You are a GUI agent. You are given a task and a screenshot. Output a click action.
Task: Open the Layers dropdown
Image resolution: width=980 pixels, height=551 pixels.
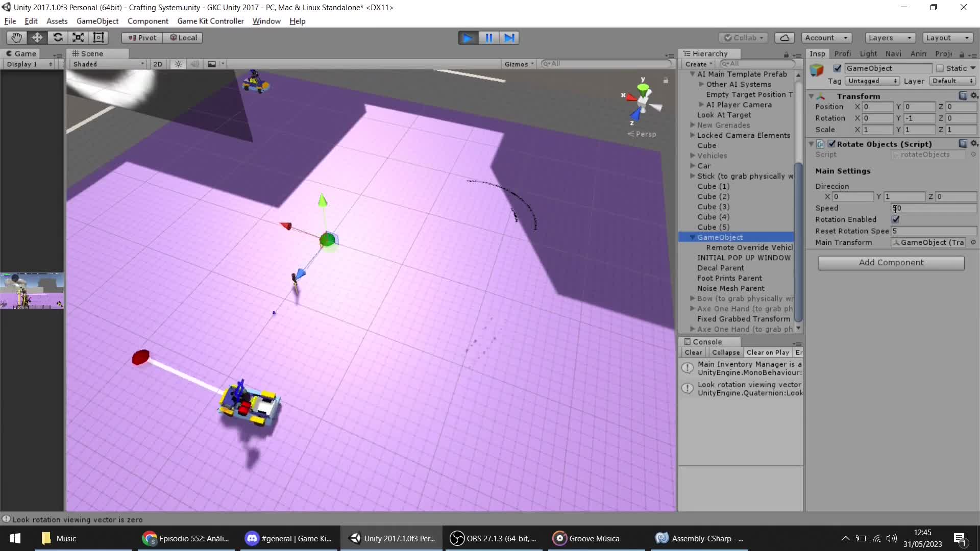(x=889, y=38)
